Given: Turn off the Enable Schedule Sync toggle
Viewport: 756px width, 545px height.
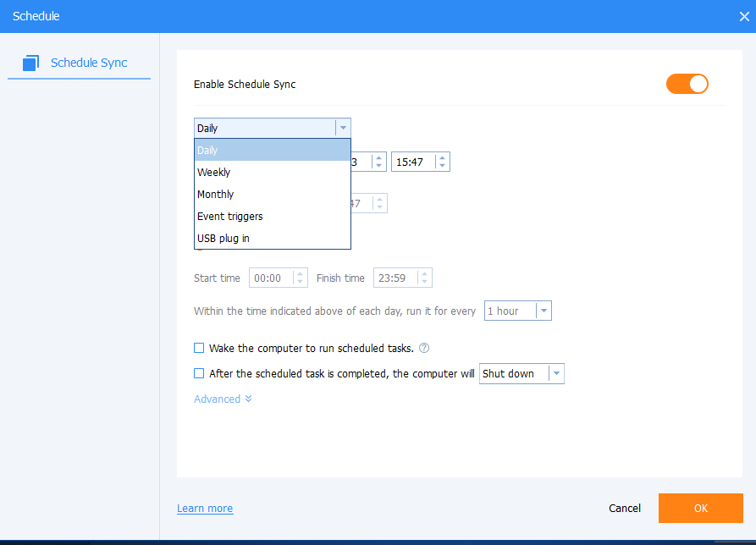Looking at the screenshot, I should pyautogui.click(x=687, y=84).
